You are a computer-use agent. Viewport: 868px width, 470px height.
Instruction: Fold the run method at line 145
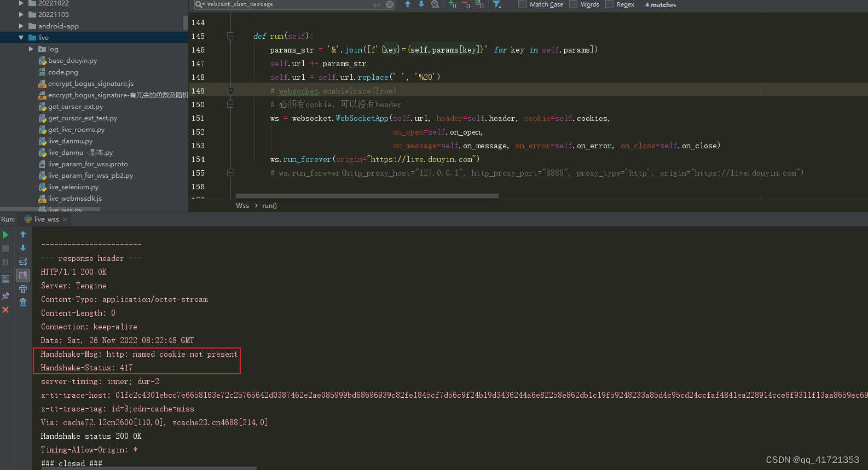tap(230, 36)
